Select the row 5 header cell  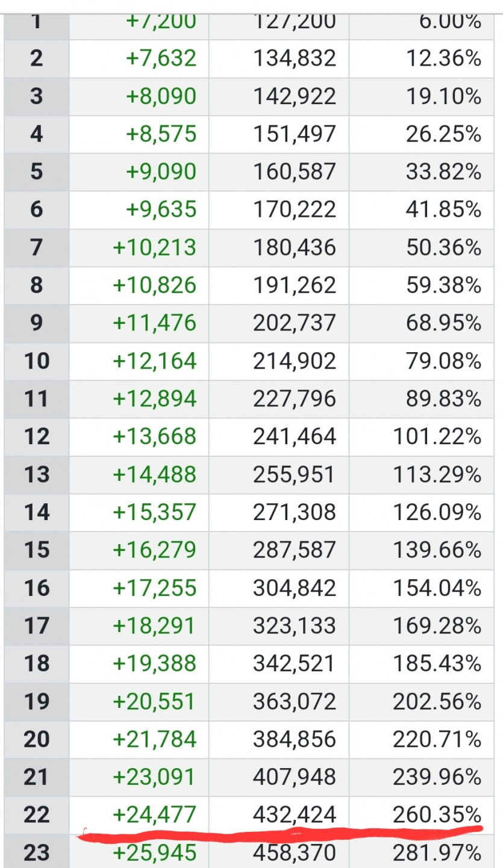point(37,172)
